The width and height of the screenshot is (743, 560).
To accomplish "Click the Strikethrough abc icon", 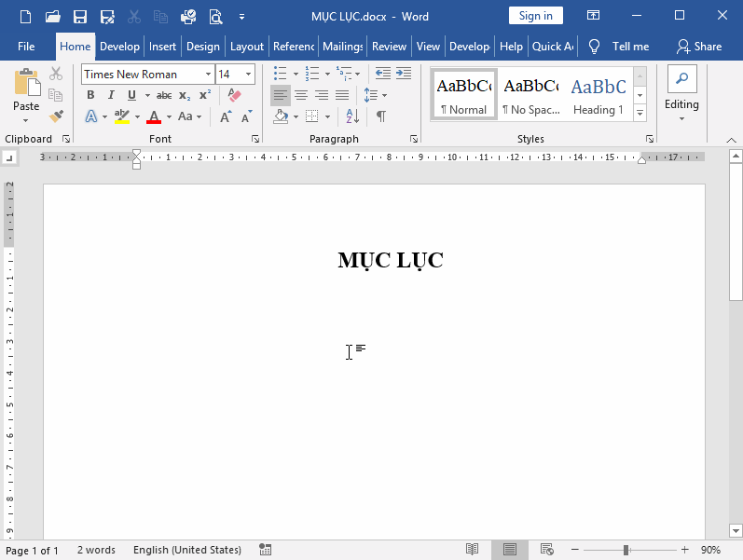I will point(164,95).
